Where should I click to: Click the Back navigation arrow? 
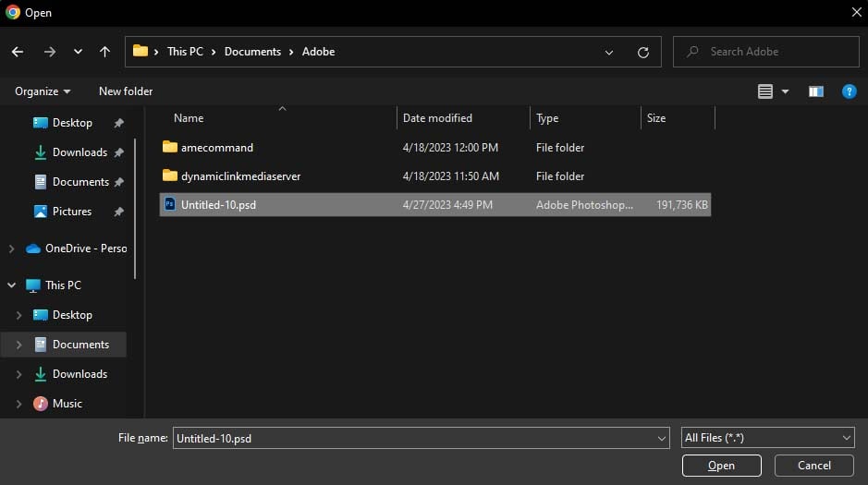coord(18,52)
